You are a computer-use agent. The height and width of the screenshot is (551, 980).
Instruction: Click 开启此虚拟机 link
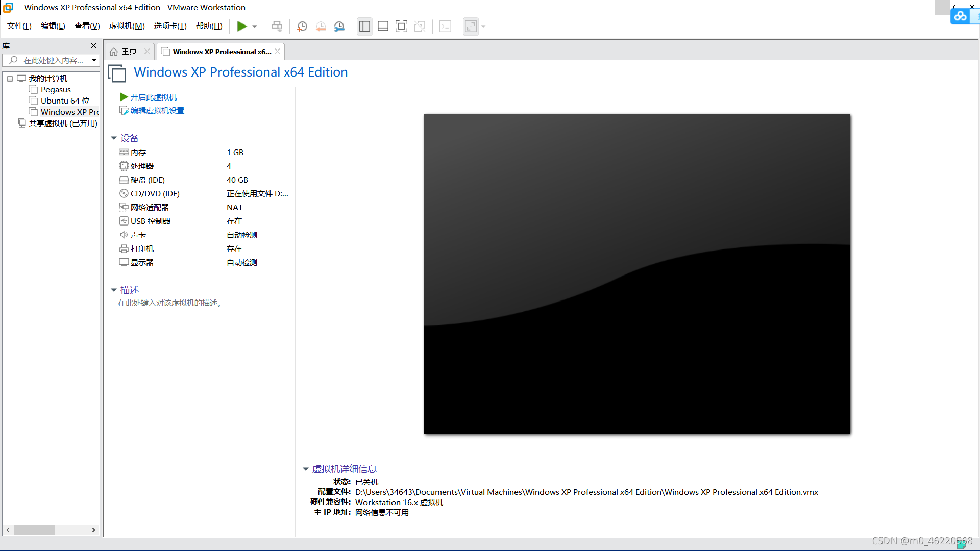(153, 97)
